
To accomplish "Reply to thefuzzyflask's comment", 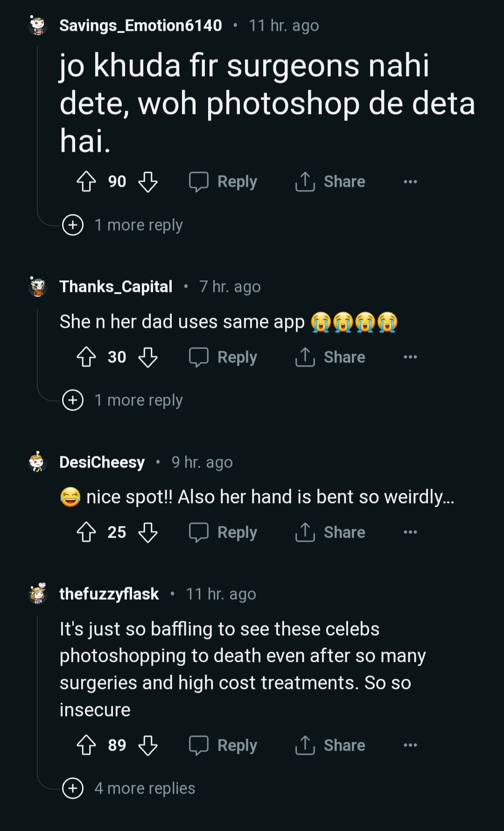I will coord(224,746).
